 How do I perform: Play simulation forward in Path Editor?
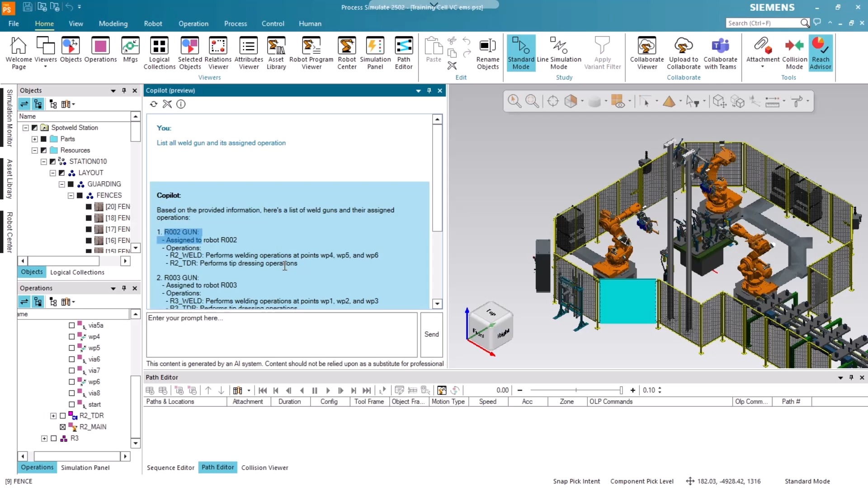[x=328, y=390]
